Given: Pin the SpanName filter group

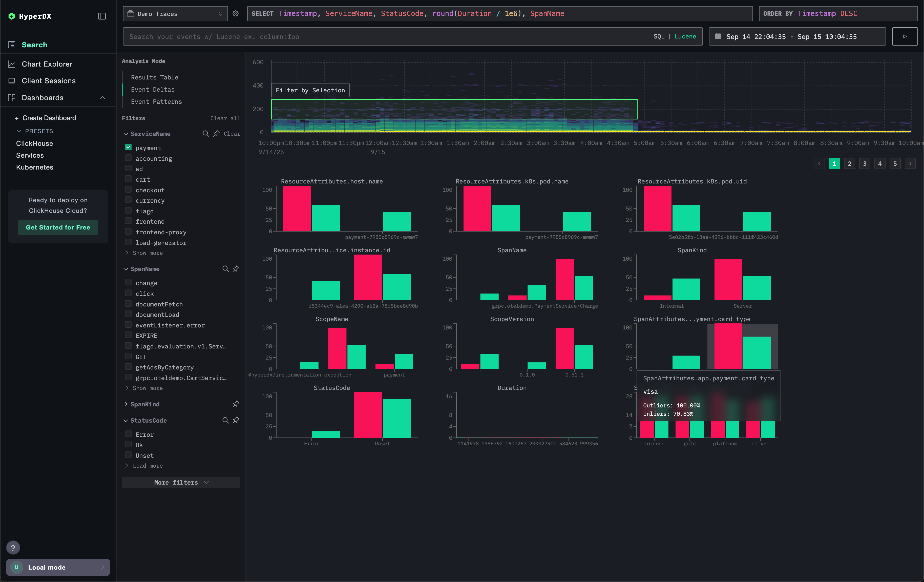Looking at the screenshot, I should [236, 268].
